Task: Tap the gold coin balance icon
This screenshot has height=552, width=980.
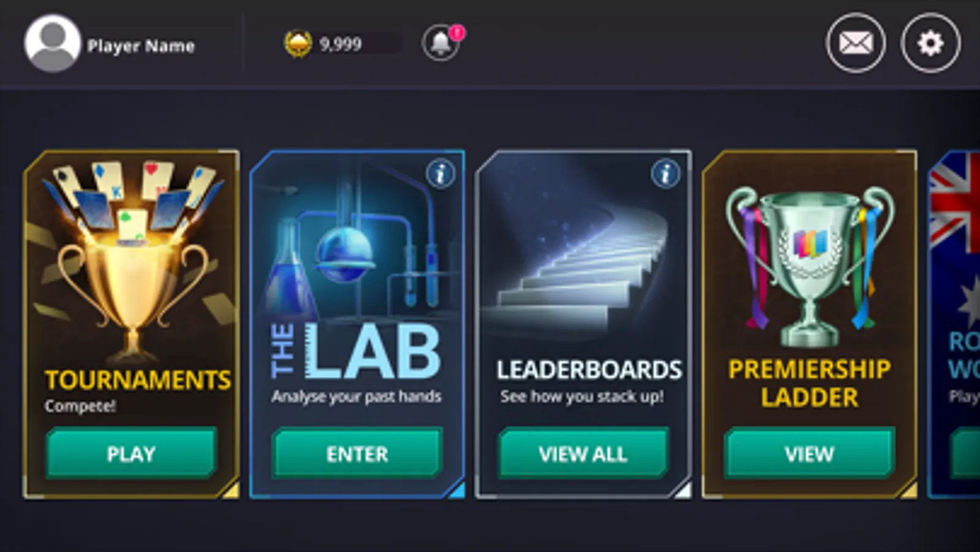Action: (298, 44)
